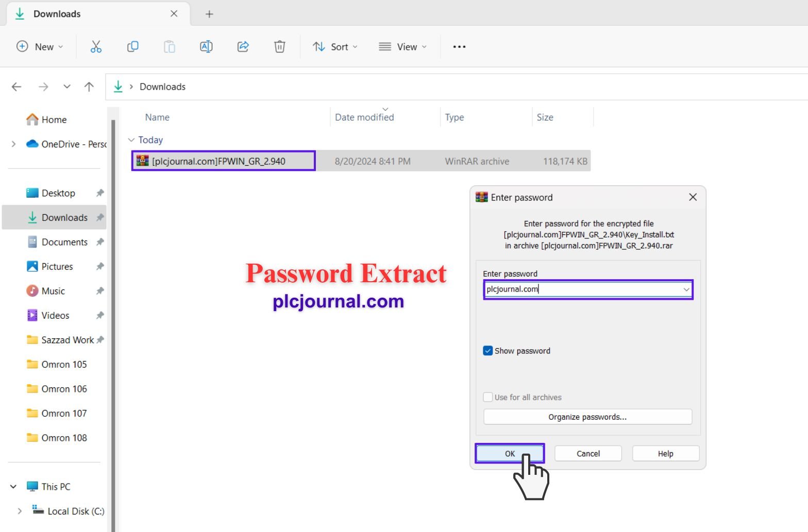Open the View dropdown menu

point(402,47)
